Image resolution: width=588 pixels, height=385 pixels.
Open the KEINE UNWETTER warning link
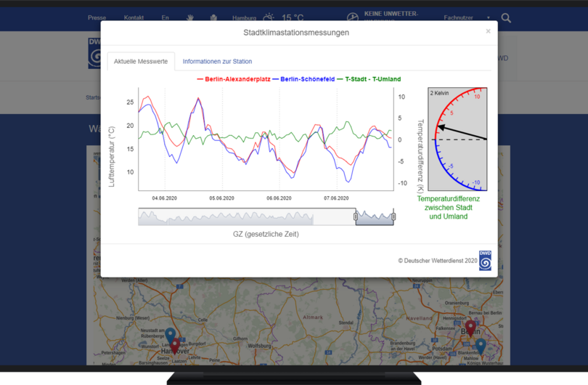point(391,17)
